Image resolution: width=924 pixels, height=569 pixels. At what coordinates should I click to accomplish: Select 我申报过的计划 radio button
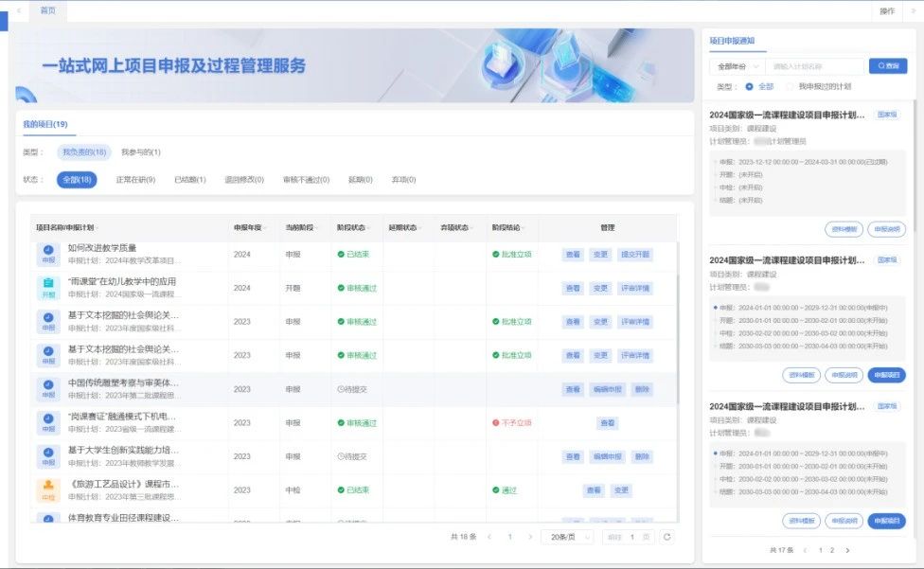pyautogui.click(x=791, y=86)
